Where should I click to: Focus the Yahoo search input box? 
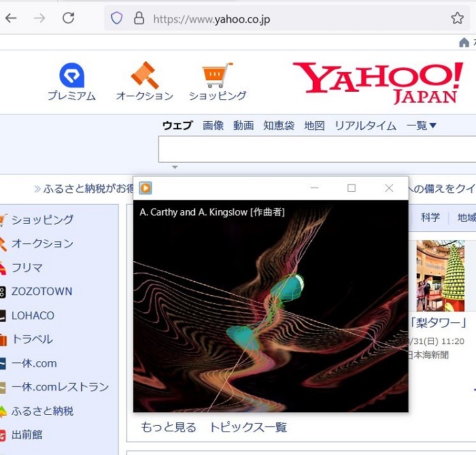[317, 150]
